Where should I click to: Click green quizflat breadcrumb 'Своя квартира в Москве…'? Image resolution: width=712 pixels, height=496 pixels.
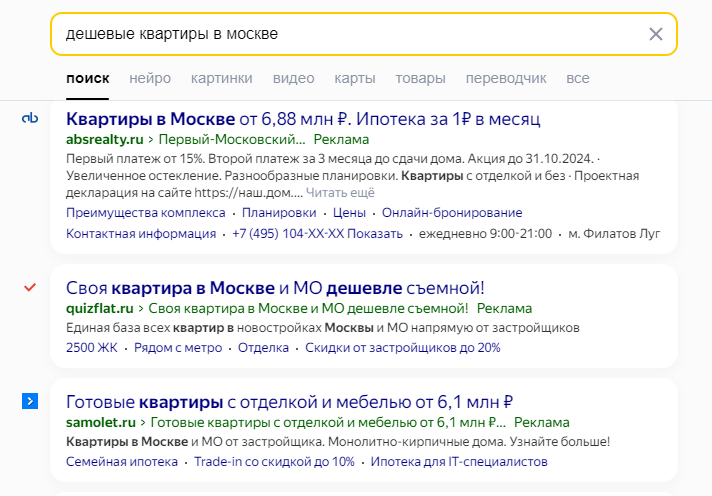(308, 308)
